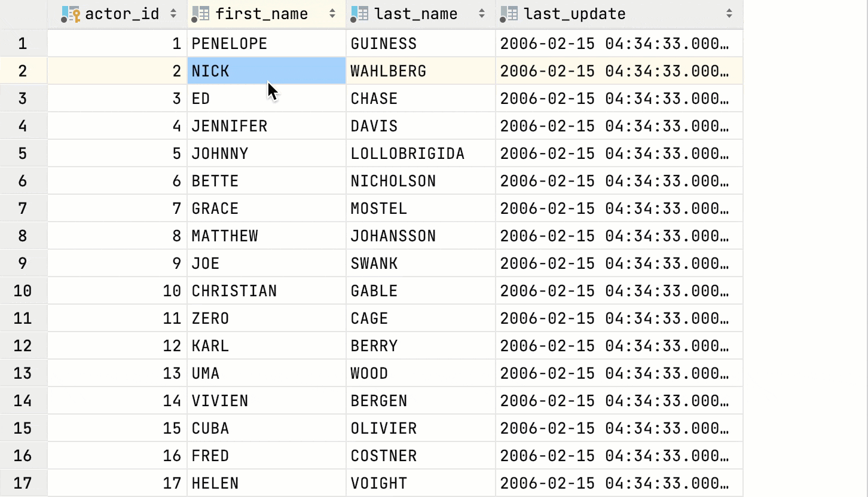Select row number 10 in the gutter
The width and height of the screenshot is (868, 497).
tap(23, 291)
